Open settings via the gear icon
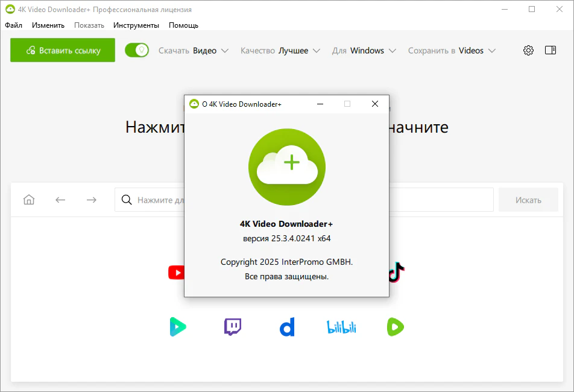The image size is (574, 392). point(528,50)
